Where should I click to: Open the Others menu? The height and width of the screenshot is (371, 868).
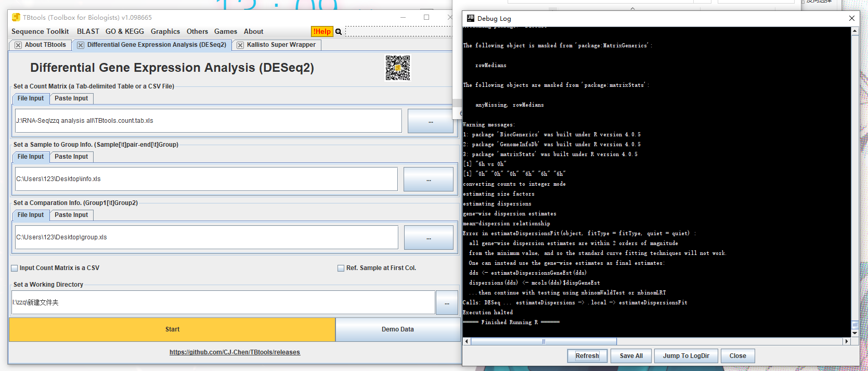click(x=197, y=32)
